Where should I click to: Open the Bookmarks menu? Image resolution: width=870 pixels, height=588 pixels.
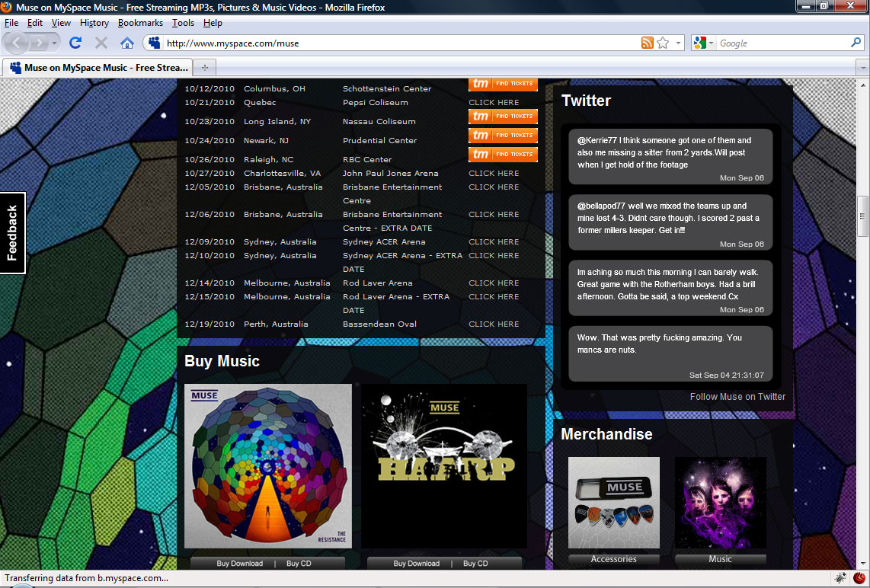point(140,23)
